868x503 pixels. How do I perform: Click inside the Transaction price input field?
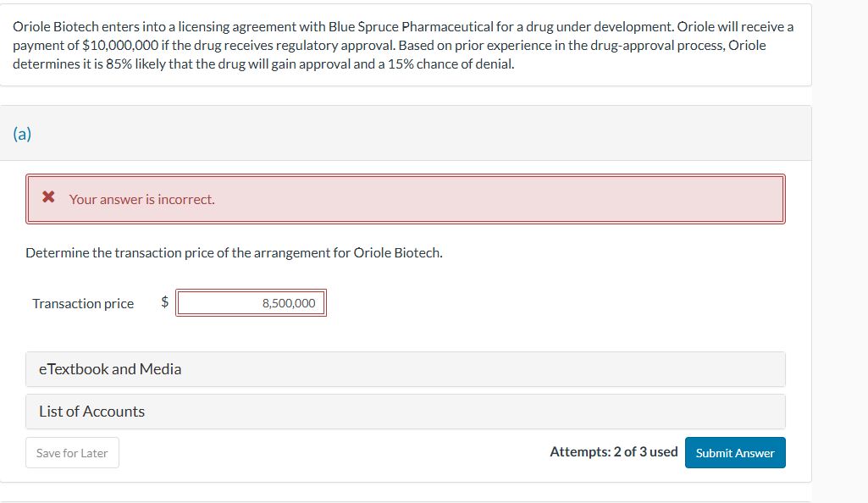(250, 302)
